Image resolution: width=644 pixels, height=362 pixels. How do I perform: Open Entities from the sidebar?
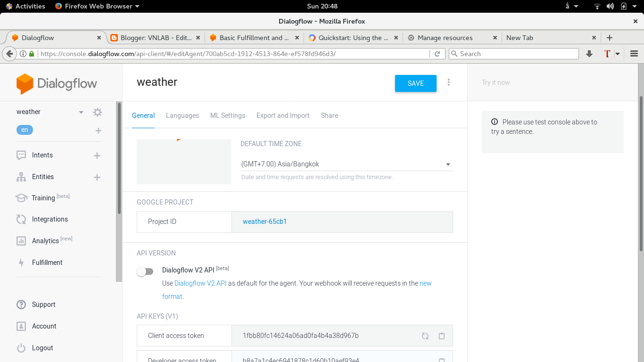43,177
